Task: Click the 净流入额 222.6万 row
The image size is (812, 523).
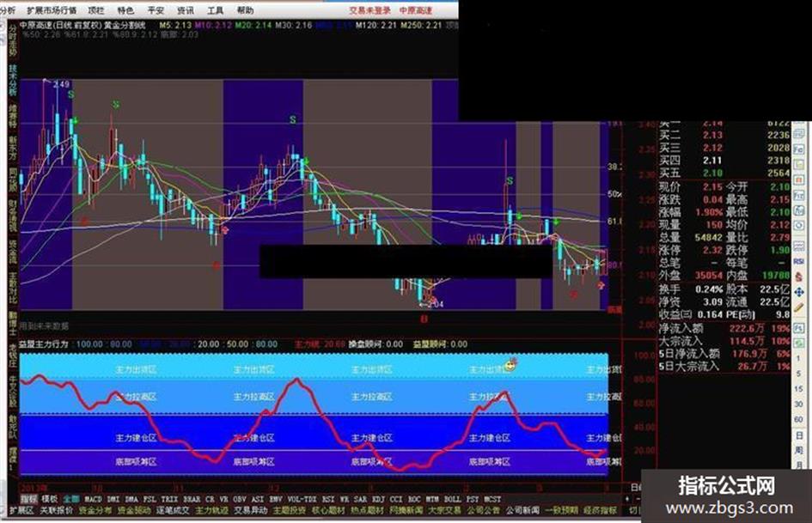Action: (724, 328)
